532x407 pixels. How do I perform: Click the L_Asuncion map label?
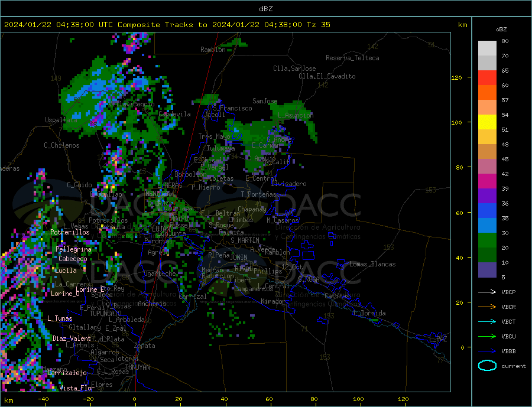pyautogui.click(x=296, y=115)
